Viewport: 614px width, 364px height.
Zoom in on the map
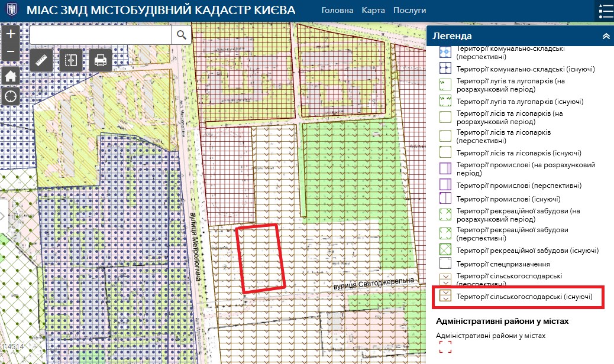[x=11, y=34]
